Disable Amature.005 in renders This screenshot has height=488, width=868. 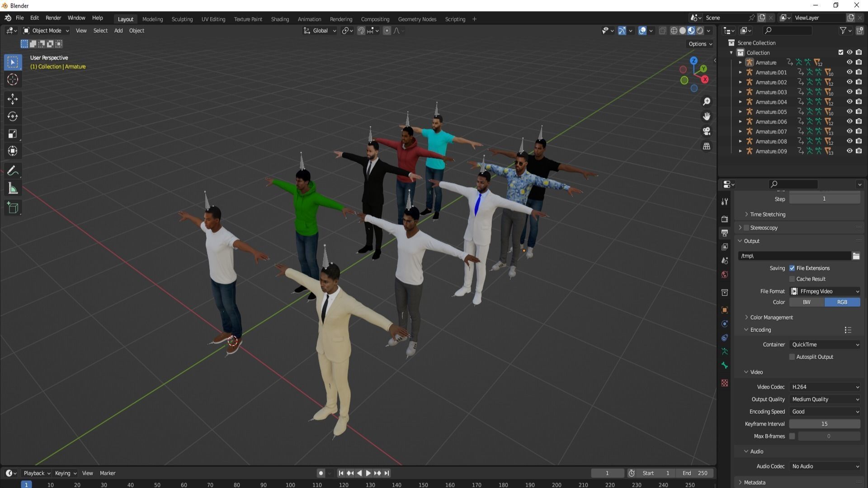859,112
